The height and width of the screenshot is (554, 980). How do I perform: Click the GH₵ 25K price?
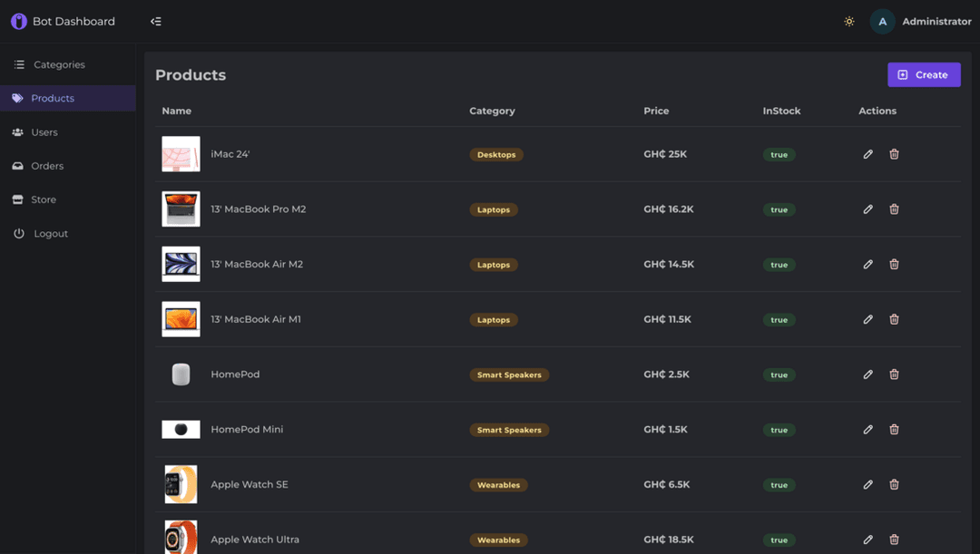(665, 154)
